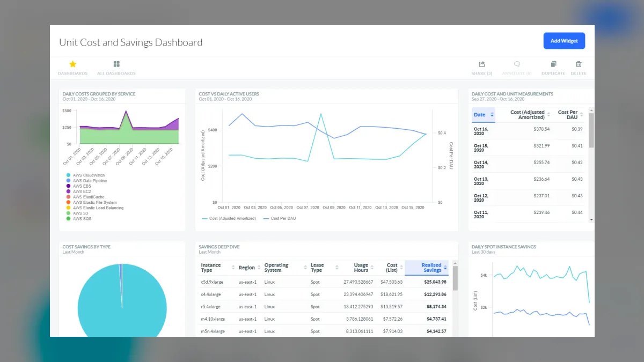Delete the dashboard using the trash icon

point(579,64)
